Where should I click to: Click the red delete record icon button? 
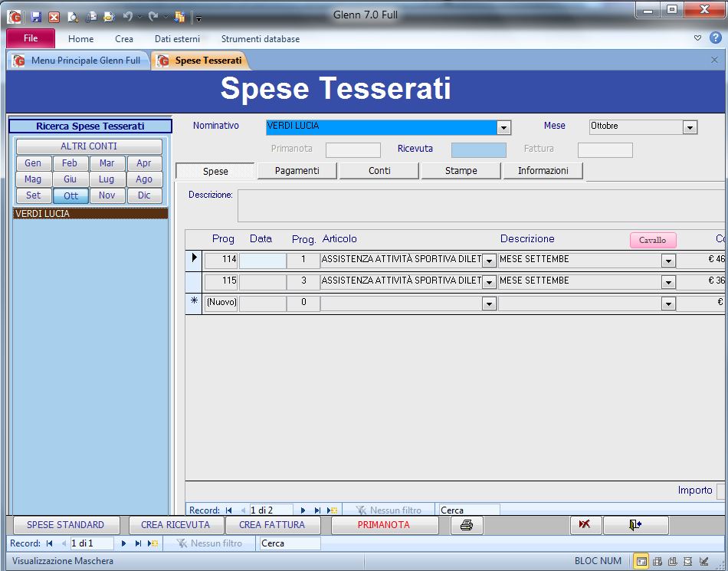(x=585, y=525)
